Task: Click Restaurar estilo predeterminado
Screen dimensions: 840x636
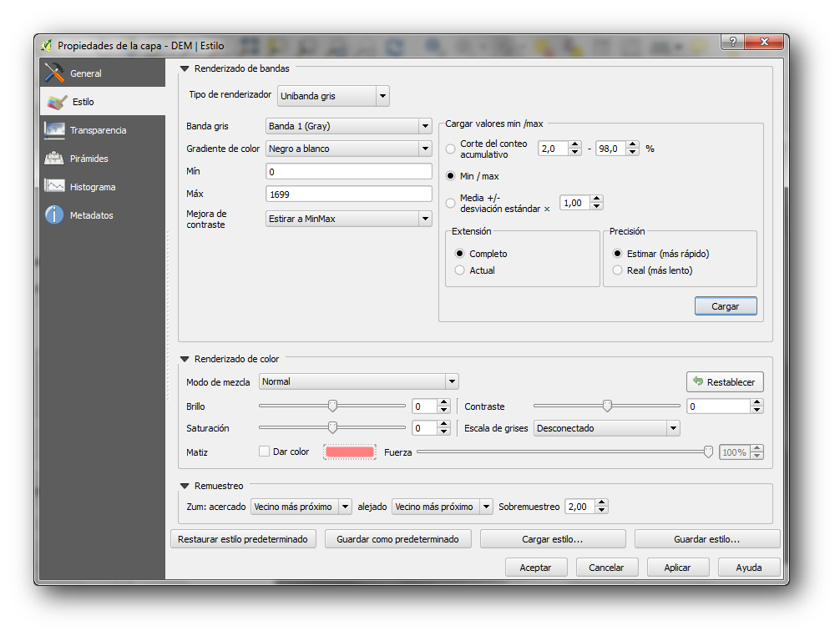Action: 243,539
